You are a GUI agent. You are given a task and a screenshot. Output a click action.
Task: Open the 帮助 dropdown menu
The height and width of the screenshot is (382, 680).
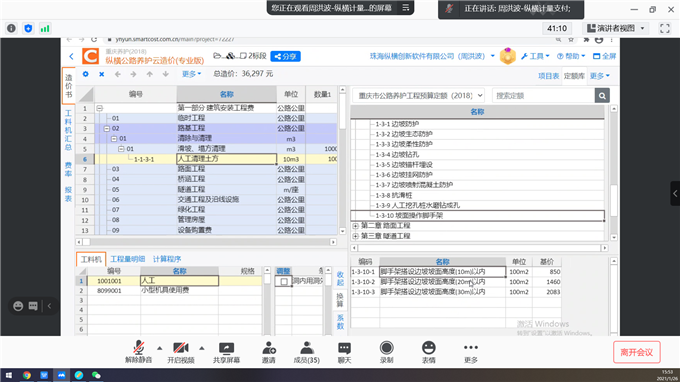(x=571, y=56)
